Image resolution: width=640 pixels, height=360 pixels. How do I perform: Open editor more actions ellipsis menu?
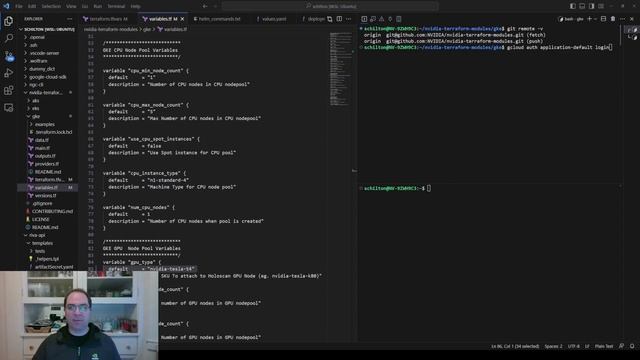pyautogui.click(x=349, y=19)
